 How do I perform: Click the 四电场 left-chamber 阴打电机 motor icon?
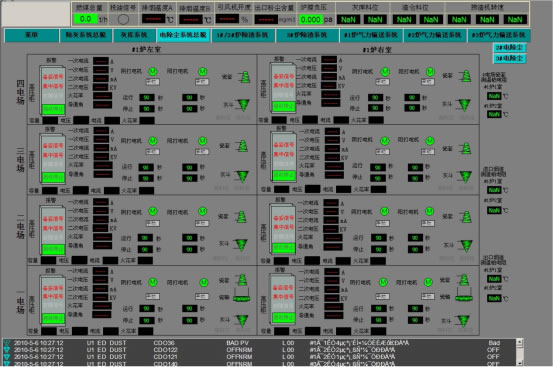tap(153, 72)
